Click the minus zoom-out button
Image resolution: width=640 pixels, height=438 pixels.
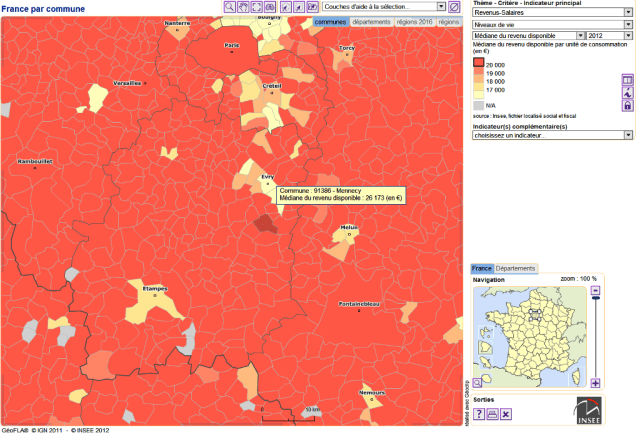point(596,290)
